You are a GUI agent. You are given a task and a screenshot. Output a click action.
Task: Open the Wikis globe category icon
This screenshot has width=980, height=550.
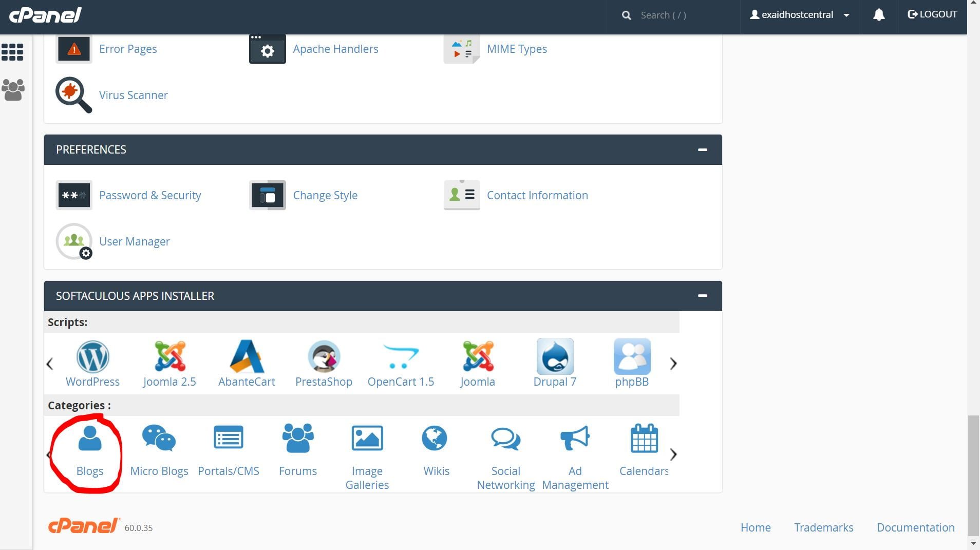tap(435, 439)
